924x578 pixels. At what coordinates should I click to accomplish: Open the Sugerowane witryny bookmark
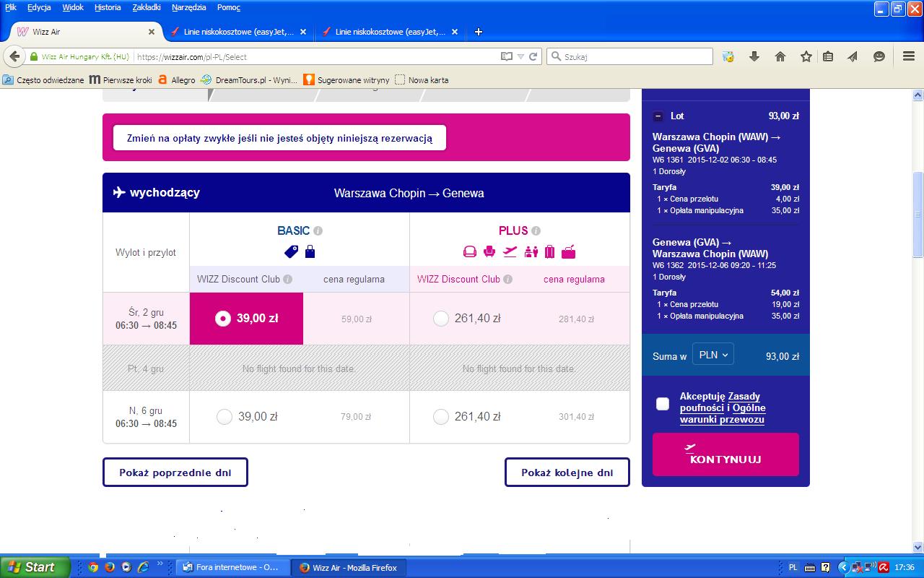[346, 80]
